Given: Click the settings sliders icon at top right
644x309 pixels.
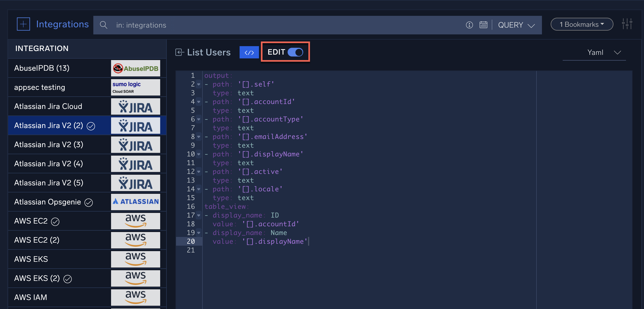Looking at the screenshot, I should click(627, 24).
